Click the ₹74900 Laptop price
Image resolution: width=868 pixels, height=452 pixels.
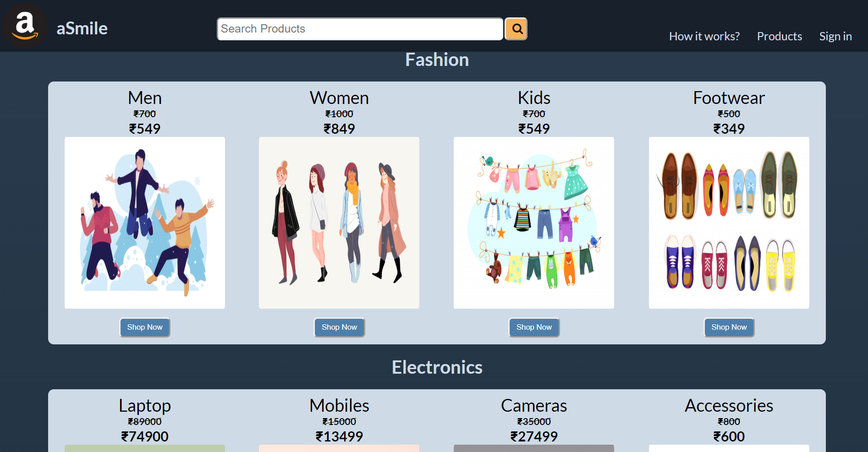[145, 436]
